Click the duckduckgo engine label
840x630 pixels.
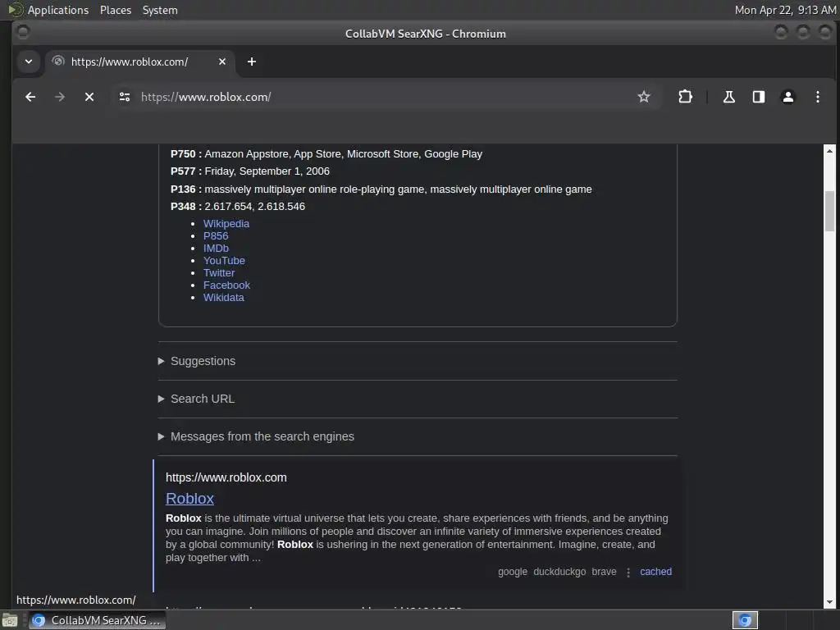click(559, 572)
